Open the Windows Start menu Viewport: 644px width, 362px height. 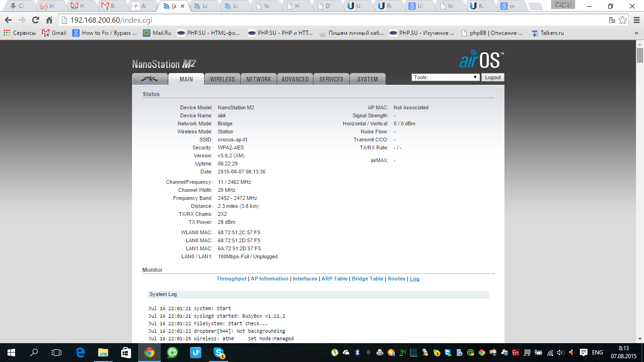11,352
